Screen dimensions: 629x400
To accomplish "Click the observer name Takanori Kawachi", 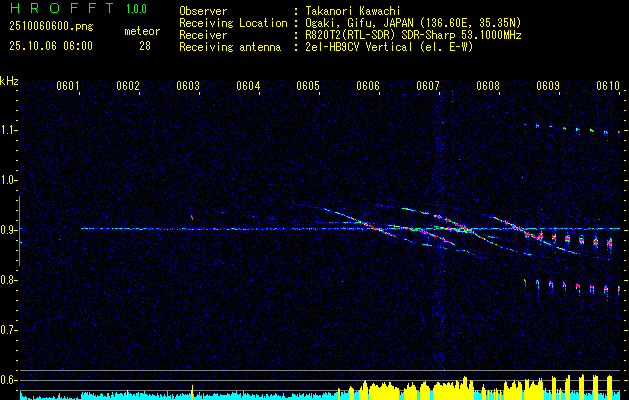I will (353, 11).
